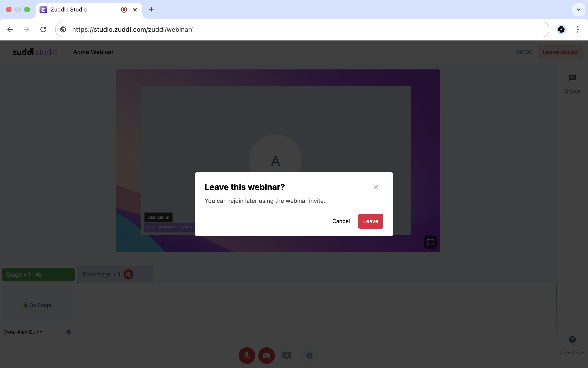The width and height of the screenshot is (588, 368).
Task: Click the muted mic icon beside Alex Quinn
Action: [x=68, y=332]
